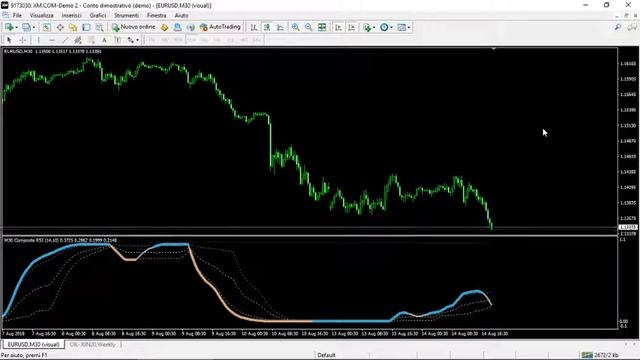Expand the arrows objects dropdown
The image size is (640, 360).
click(x=138, y=40)
